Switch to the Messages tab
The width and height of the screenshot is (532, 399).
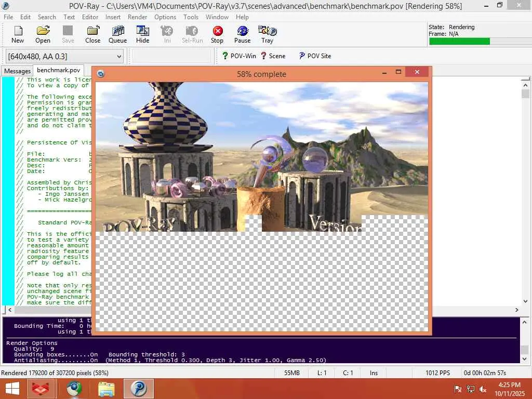[17, 71]
